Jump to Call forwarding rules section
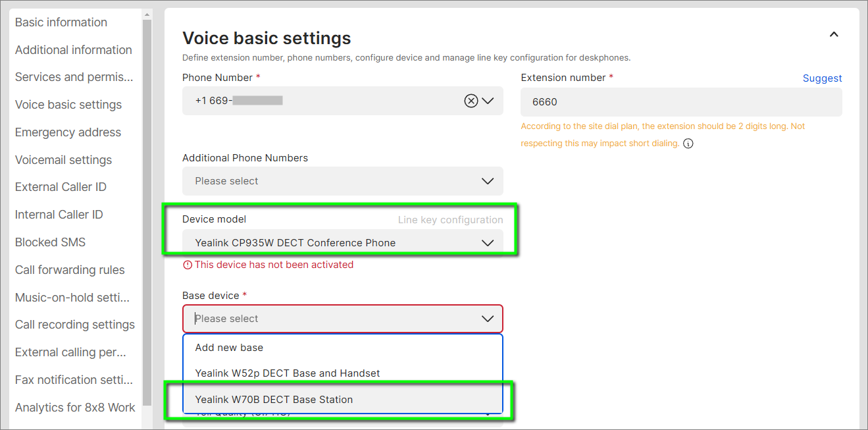Viewport: 868px width, 430px height. (70, 270)
